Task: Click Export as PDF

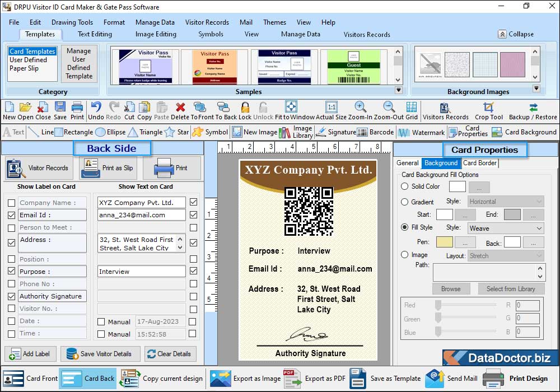Action: pyautogui.click(x=315, y=379)
